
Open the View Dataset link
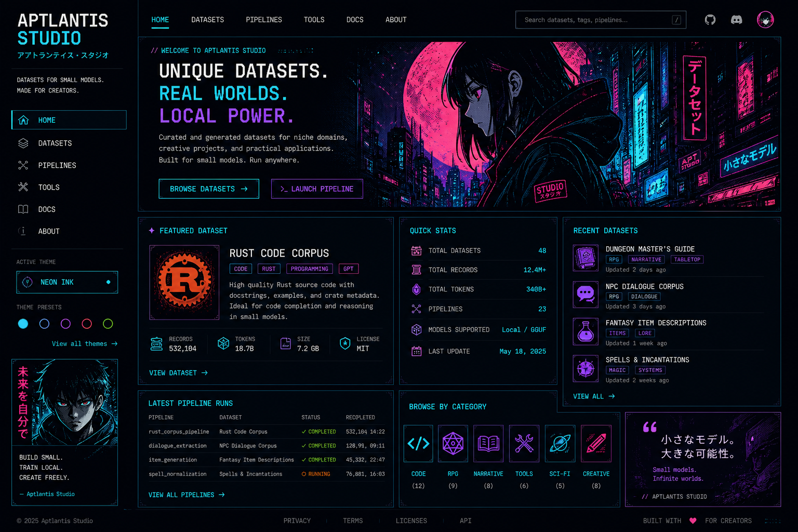178,373
